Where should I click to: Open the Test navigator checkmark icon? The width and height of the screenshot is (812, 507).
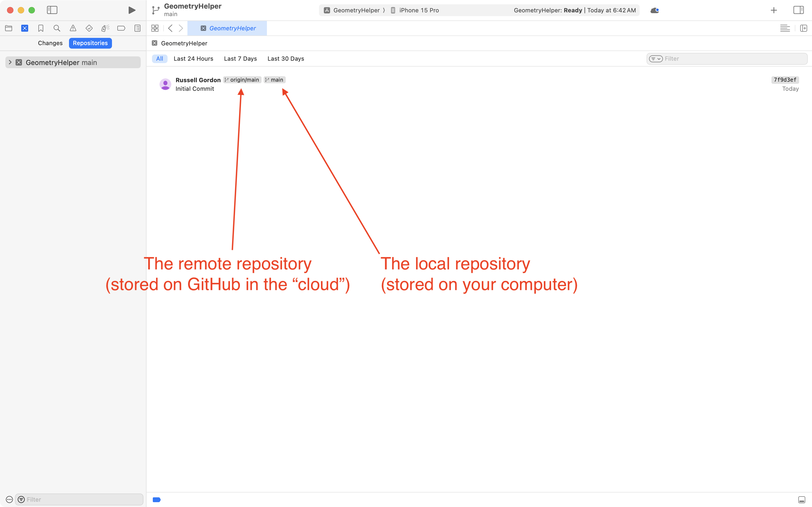[x=89, y=28]
